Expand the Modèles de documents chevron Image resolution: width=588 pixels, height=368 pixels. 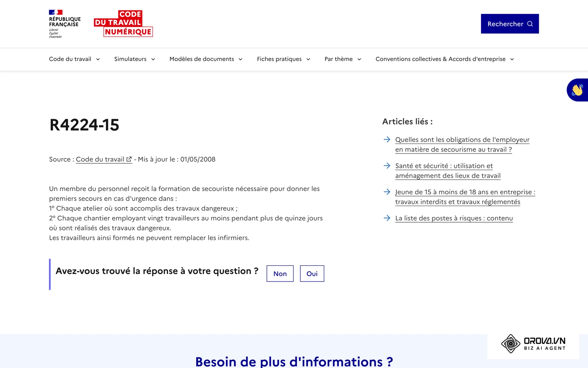tap(241, 59)
